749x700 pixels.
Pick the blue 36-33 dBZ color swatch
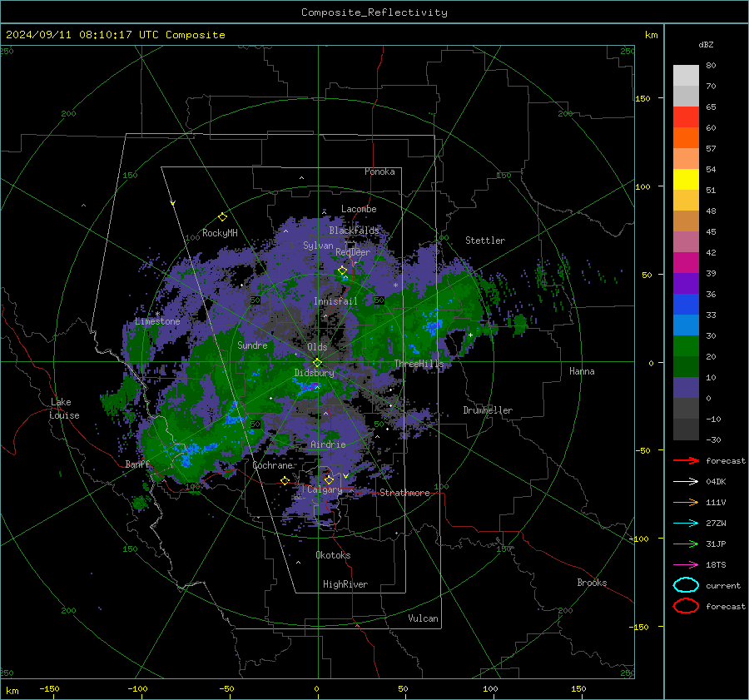pos(686,305)
